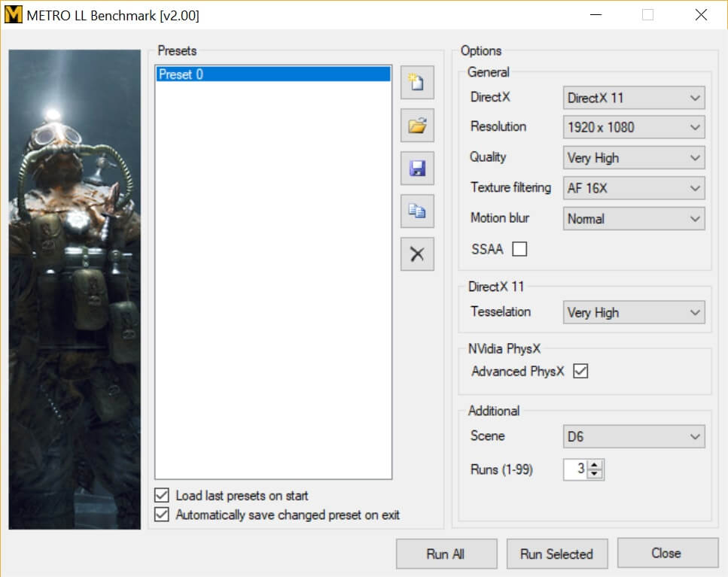This screenshot has width=728, height=577.
Task: Click the new preset icon
Action: [417, 82]
